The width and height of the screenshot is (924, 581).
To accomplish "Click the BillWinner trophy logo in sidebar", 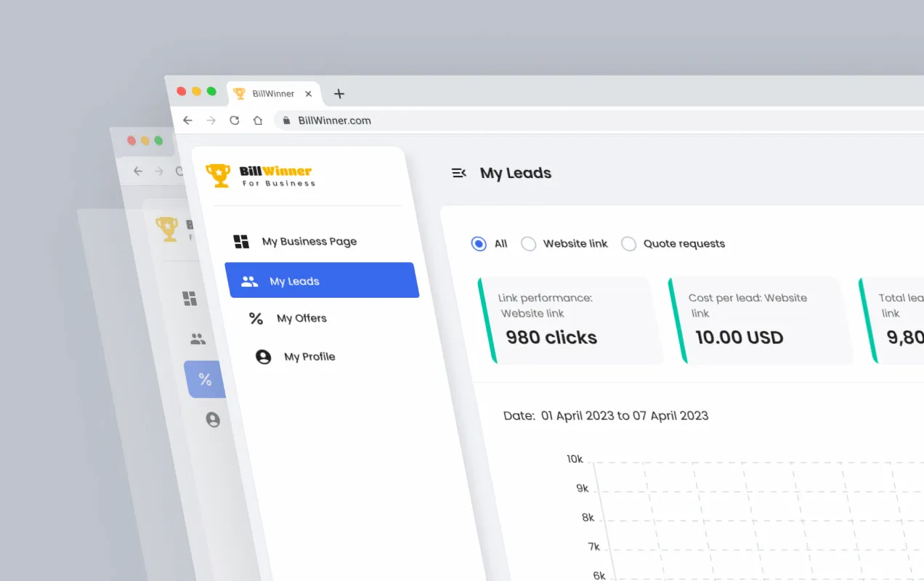I will (x=218, y=175).
